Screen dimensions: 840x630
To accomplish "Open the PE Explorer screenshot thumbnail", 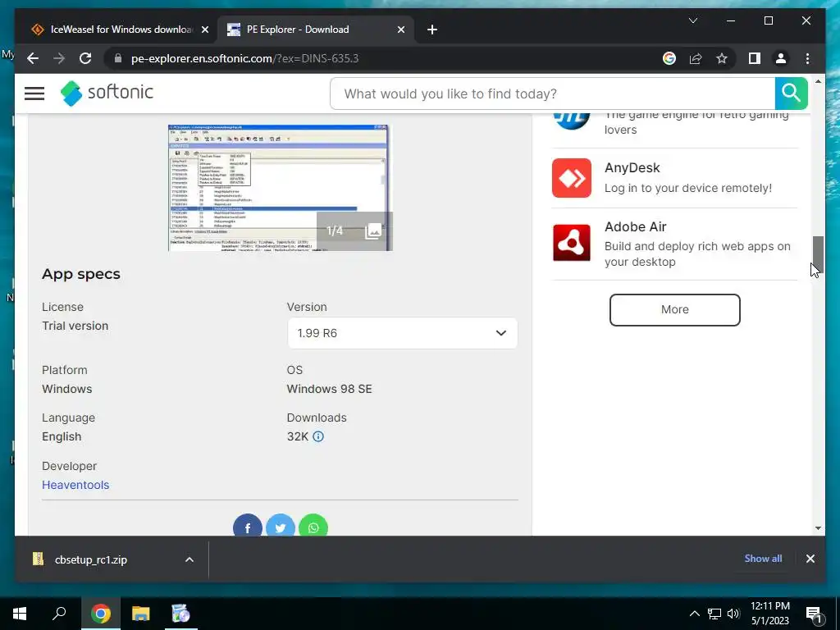I will [281, 188].
